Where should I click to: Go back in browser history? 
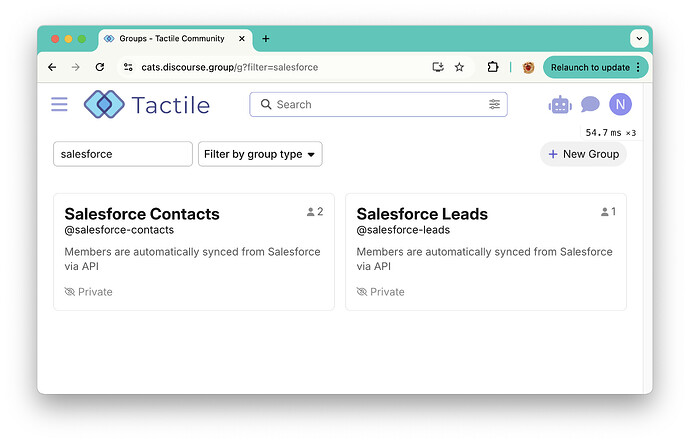52,67
